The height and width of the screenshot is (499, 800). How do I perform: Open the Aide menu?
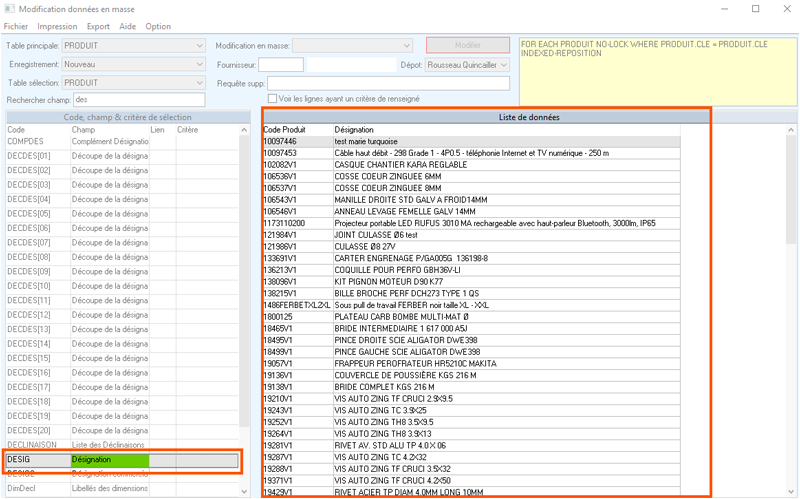pos(128,27)
